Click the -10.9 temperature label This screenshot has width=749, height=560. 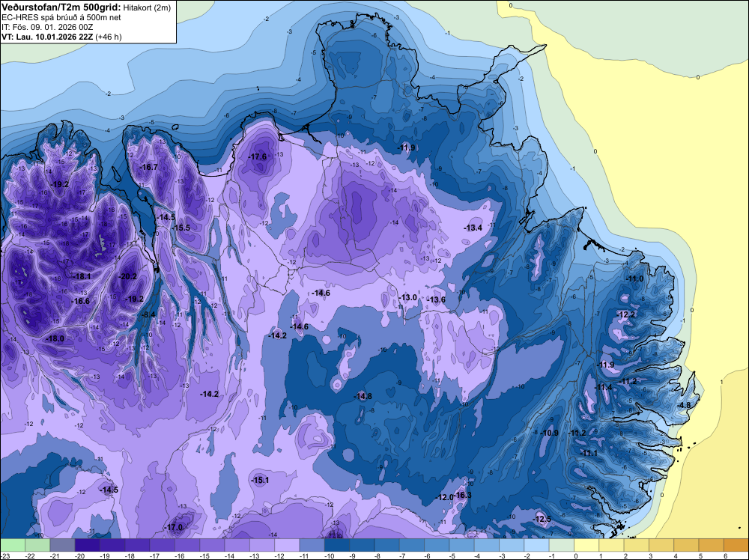point(549,433)
